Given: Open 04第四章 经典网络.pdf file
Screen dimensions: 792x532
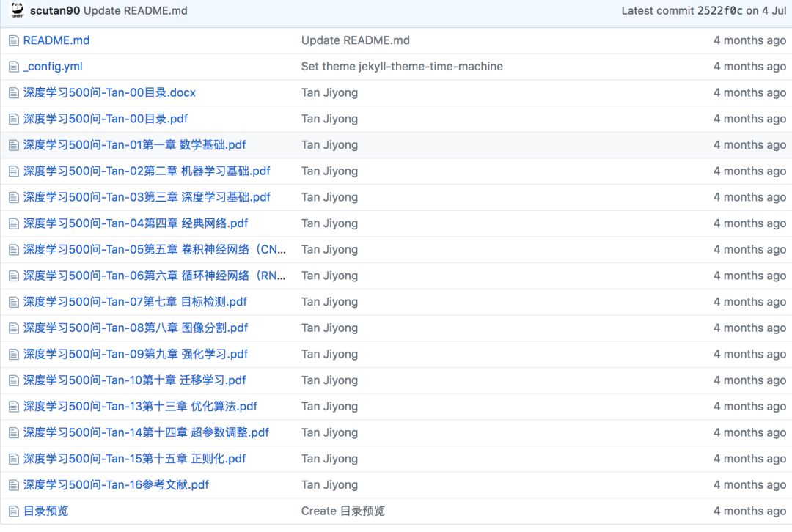Looking at the screenshot, I should [x=136, y=223].
